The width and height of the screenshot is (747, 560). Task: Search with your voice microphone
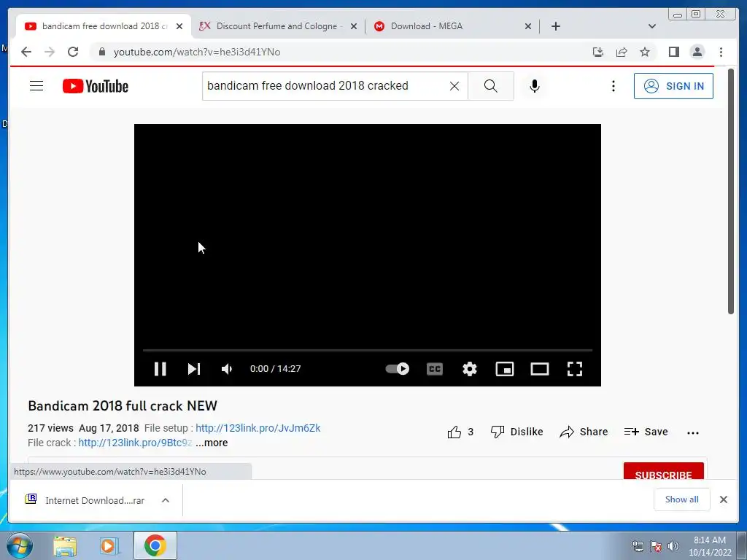(x=535, y=86)
